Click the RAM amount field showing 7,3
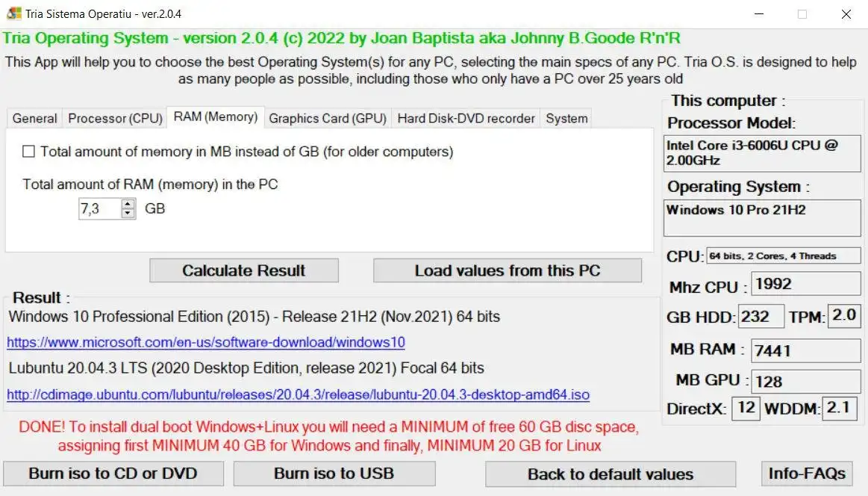The height and width of the screenshot is (496, 868). [100, 209]
